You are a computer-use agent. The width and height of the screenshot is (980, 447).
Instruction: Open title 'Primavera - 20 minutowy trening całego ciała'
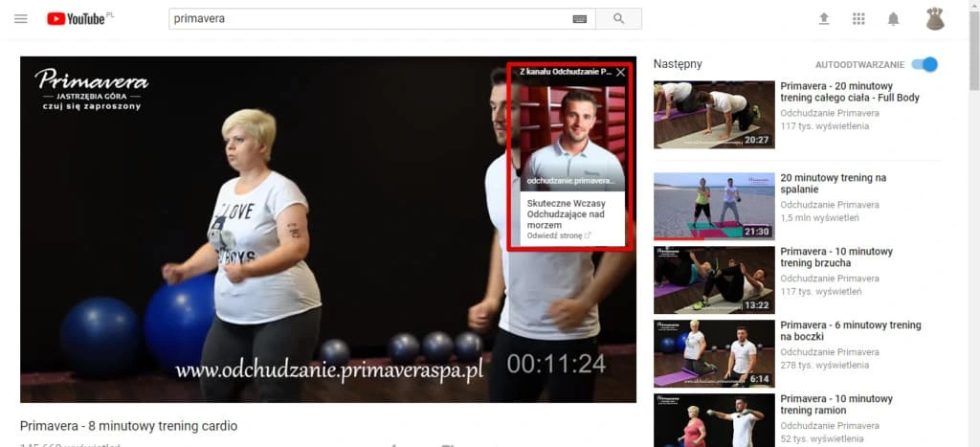[x=850, y=92]
